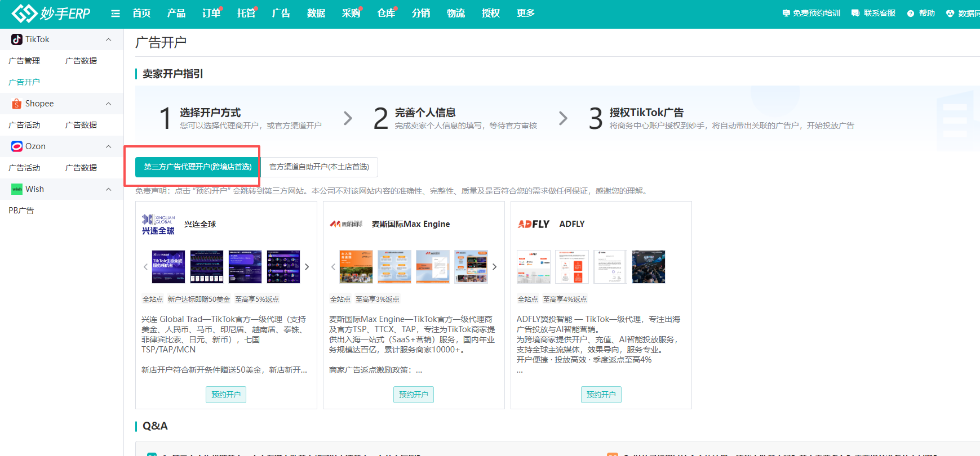Viewport: 980px width, 456px height.
Task: Open 广告开户 in sidebar
Action: click(x=24, y=82)
